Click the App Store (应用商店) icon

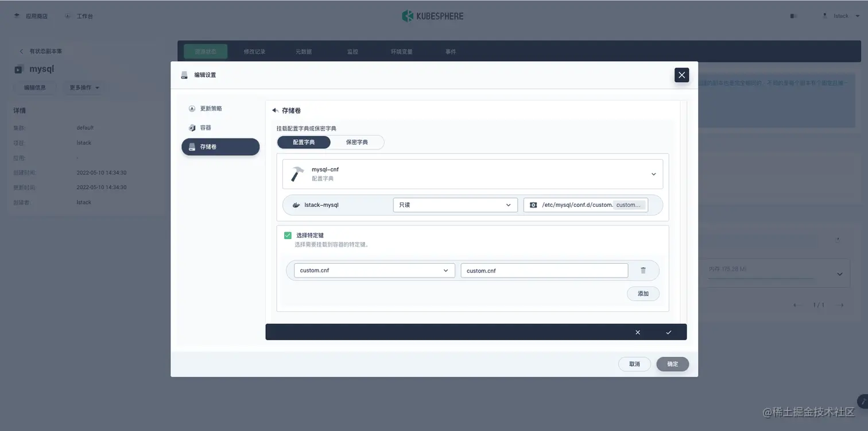[x=17, y=16]
